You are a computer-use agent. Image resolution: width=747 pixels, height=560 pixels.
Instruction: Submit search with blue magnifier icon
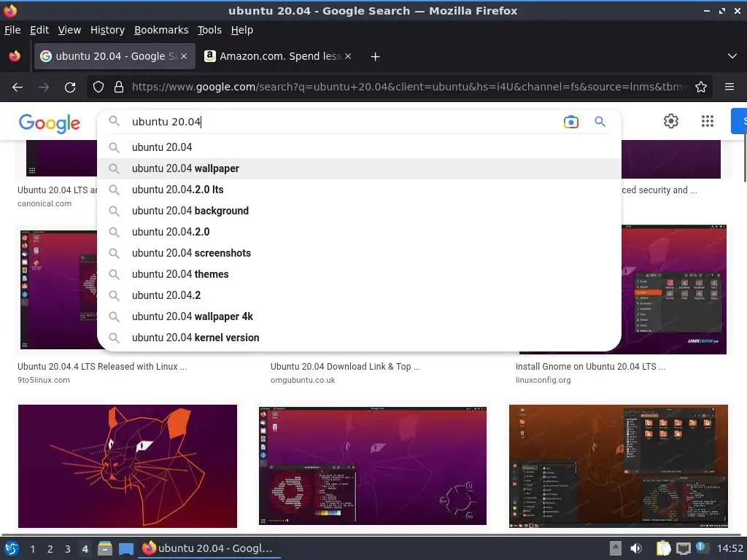(600, 122)
